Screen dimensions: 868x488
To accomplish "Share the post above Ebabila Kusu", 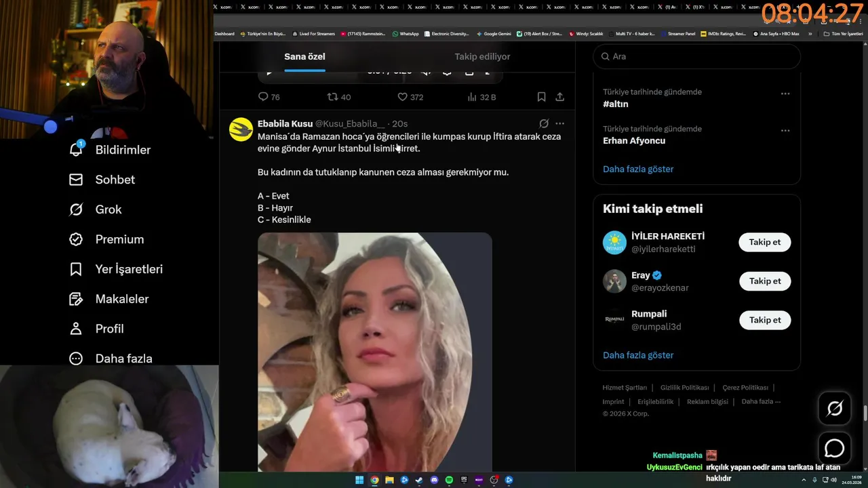I will click(x=560, y=97).
